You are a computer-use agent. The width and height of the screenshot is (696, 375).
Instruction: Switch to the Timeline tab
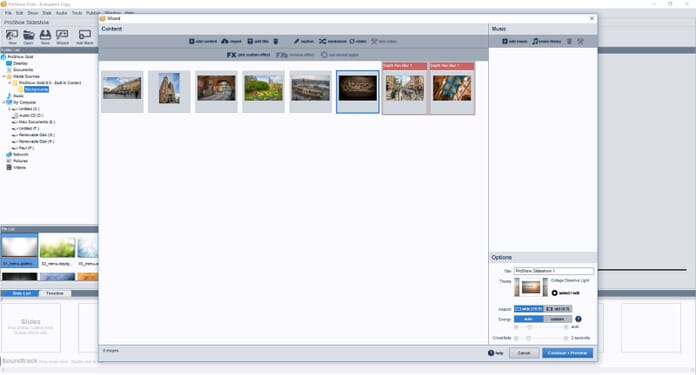55,293
